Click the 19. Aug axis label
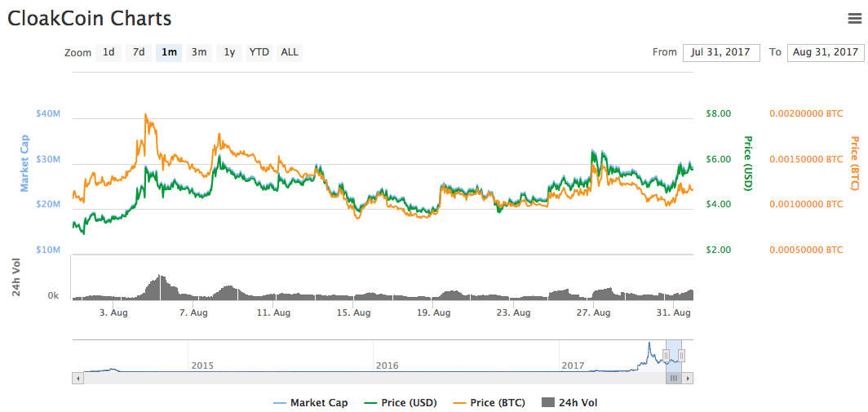Viewport: 868px width, 412px height. coord(433,313)
